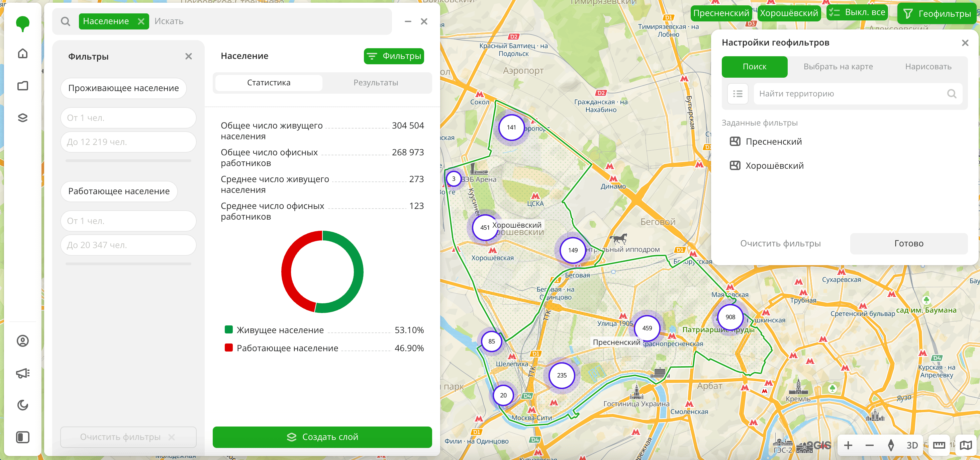
Task: Click Готово in geofilter settings
Action: 908,243
